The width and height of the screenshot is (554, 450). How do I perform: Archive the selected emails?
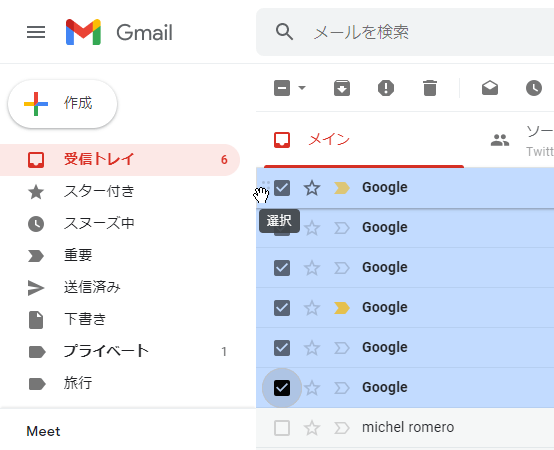[x=342, y=88]
